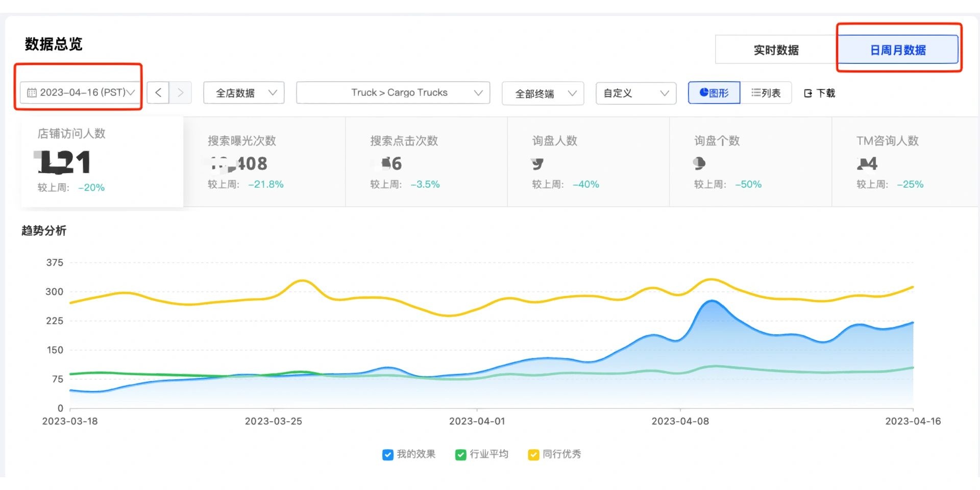Click the 下载 download button
This screenshot has height=490, width=980.
[x=820, y=93]
